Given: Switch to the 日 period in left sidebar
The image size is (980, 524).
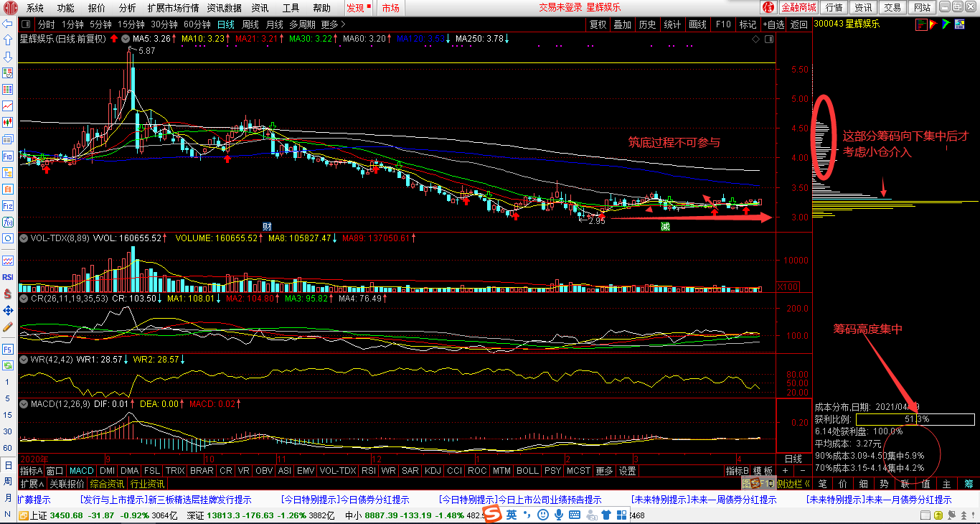Looking at the screenshot, I should point(8,464).
